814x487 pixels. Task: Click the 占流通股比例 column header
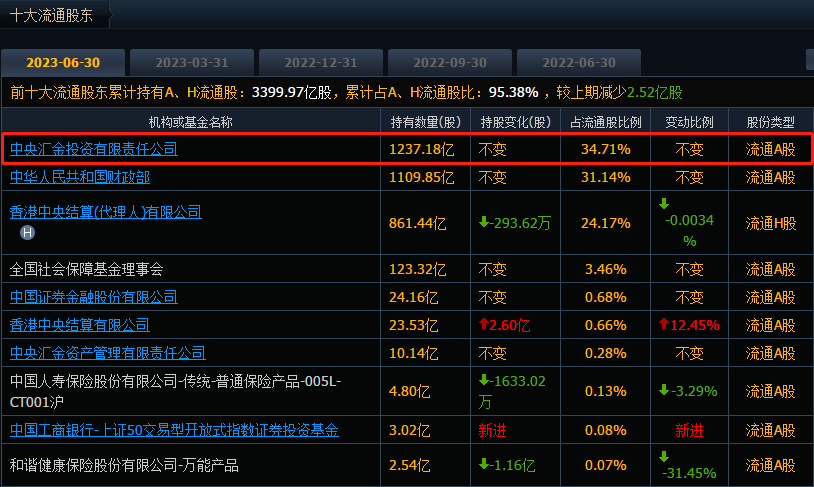pyautogui.click(x=605, y=122)
